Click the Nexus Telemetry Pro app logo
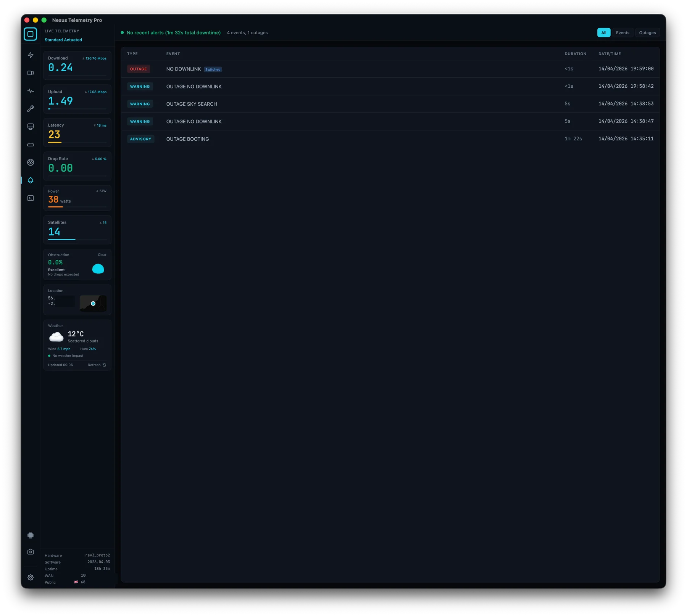This screenshot has height=616, width=687. tap(30, 34)
